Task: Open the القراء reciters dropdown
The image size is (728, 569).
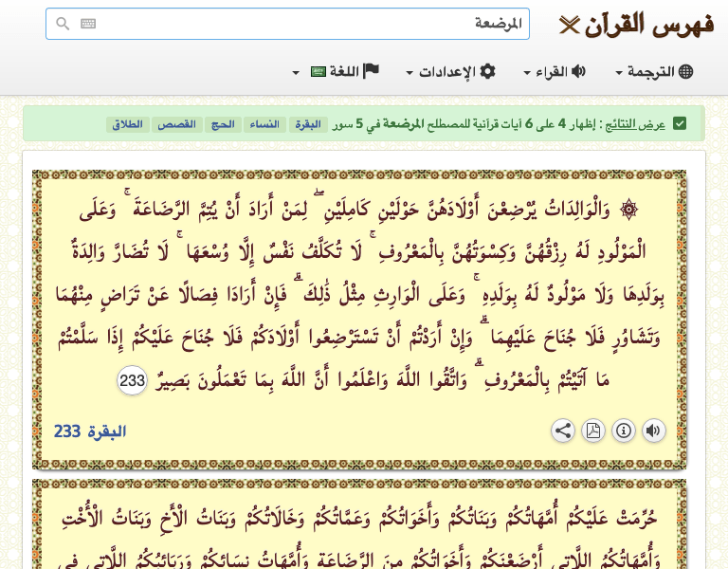Action: 555,71
